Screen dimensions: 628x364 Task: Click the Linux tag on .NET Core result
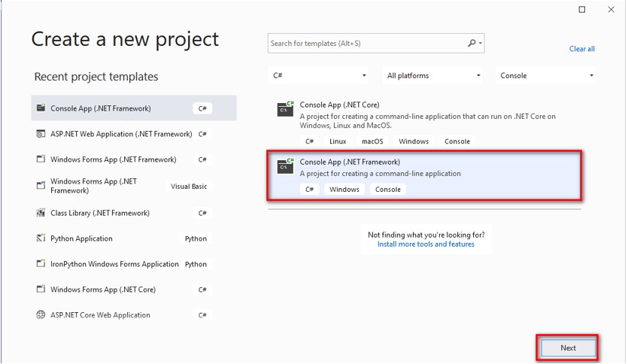[338, 141]
